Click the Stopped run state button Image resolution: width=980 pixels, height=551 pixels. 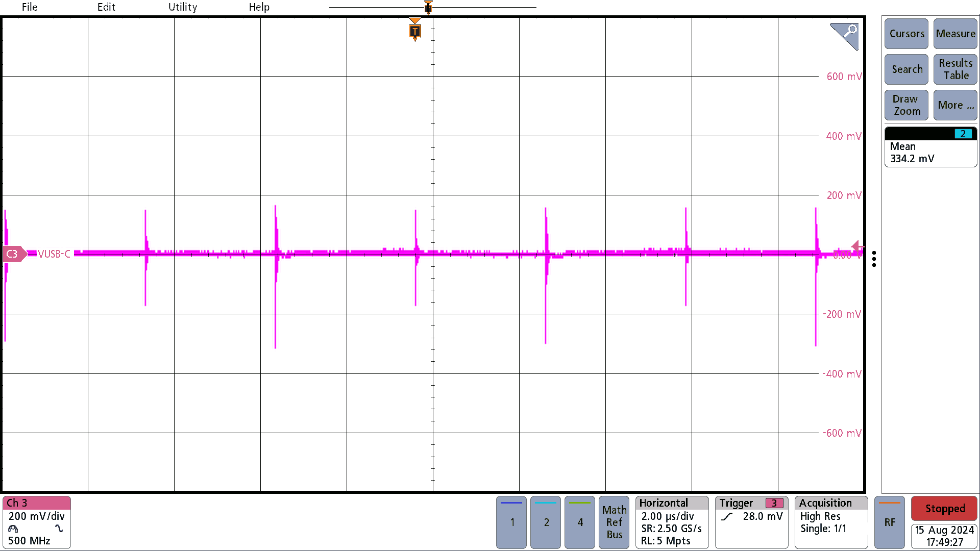coord(944,509)
